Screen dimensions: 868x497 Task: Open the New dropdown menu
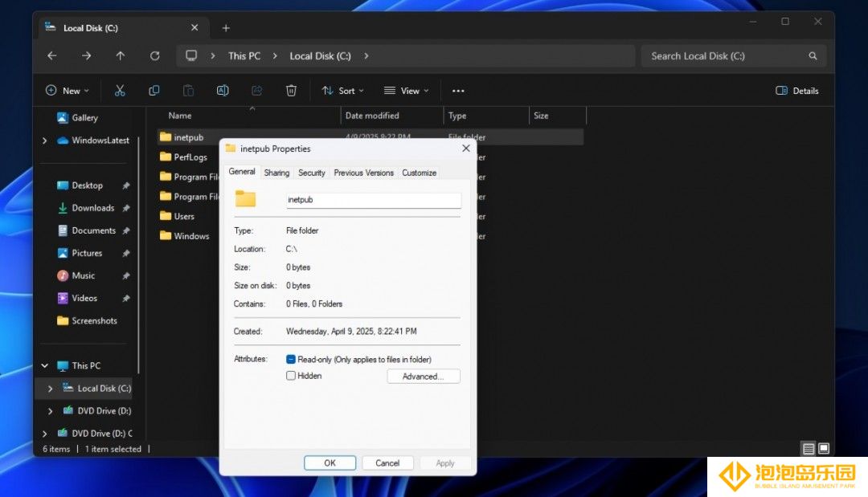[x=67, y=91]
